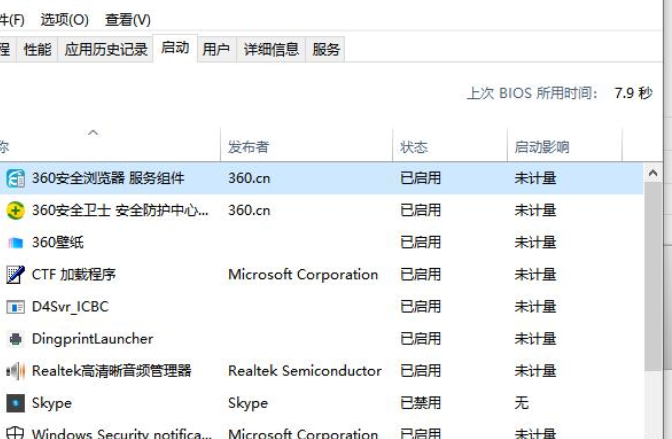Click the vertical scrollbar thumb

pyautogui.click(x=653, y=277)
